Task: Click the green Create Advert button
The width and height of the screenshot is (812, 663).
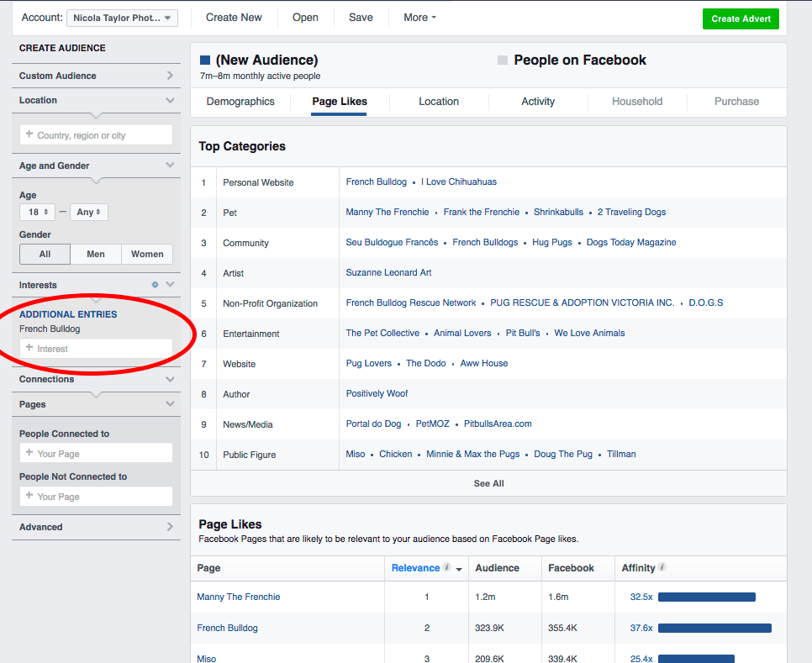Action: pos(741,18)
